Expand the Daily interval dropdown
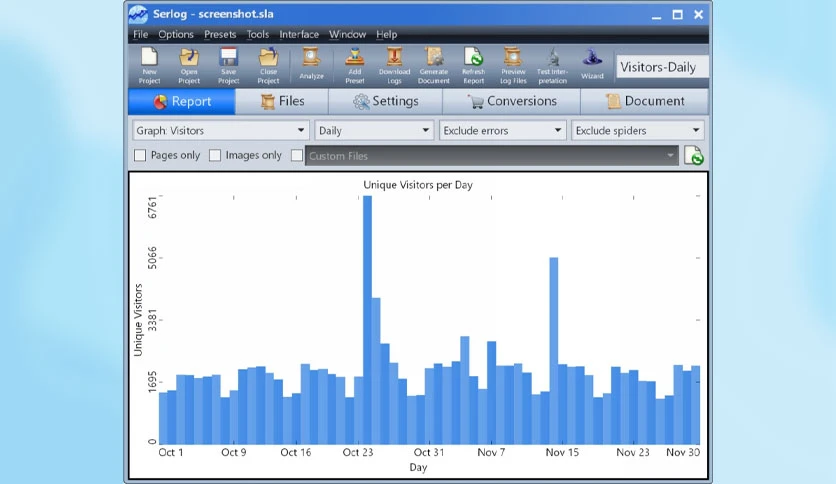Image resolution: width=836 pixels, height=484 pixels. 374,131
